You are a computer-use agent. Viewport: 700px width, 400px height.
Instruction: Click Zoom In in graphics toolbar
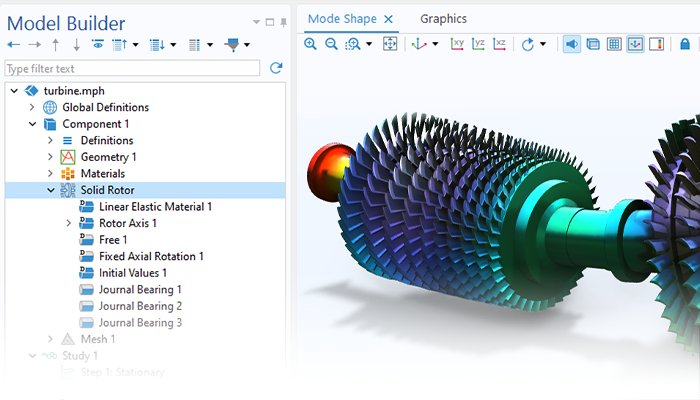tap(310, 44)
